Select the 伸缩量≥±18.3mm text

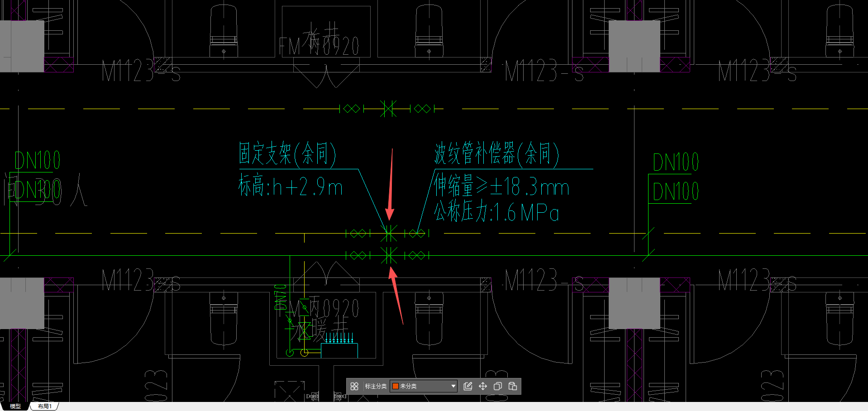pos(501,186)
